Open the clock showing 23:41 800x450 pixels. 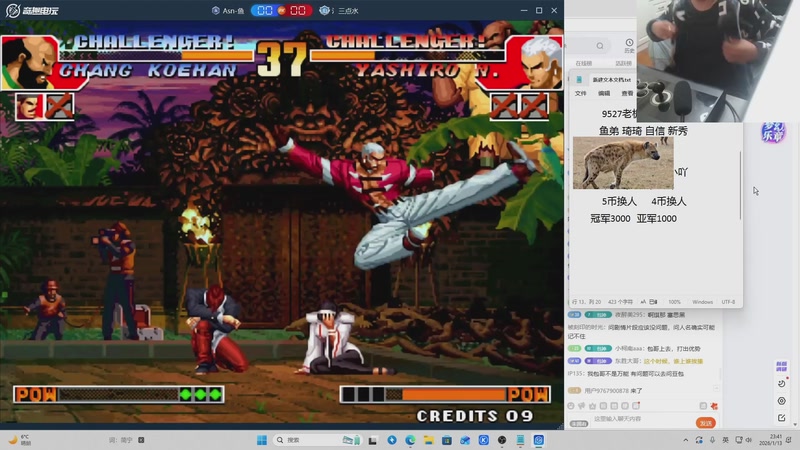(772, 440)
